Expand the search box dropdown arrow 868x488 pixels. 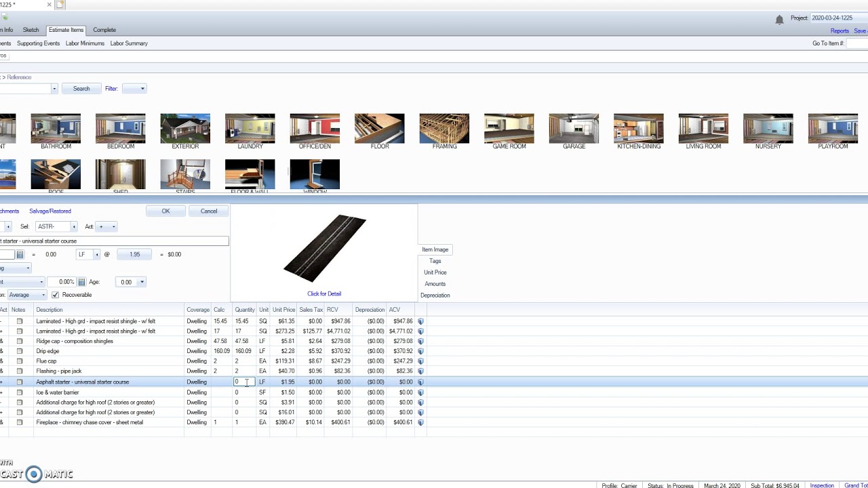(x=54, y=89)
